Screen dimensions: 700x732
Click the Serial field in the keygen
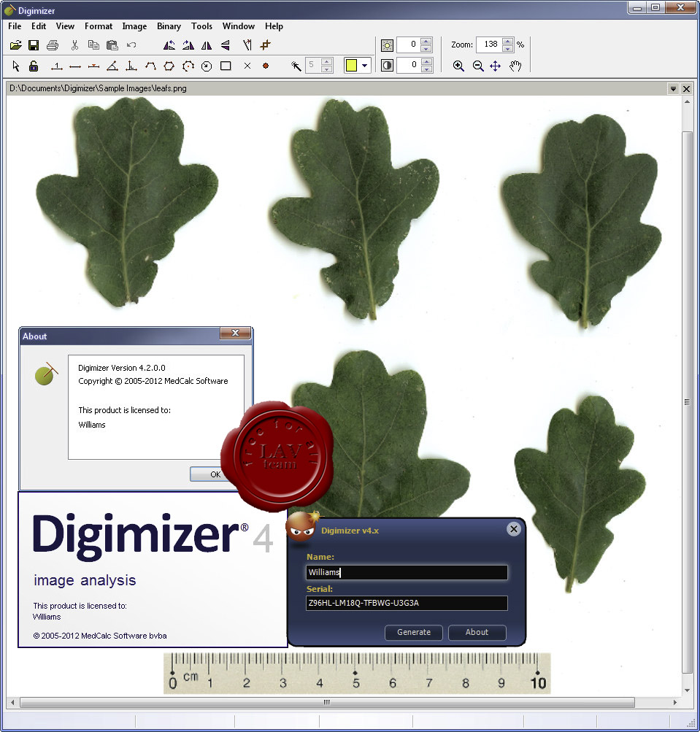click(x=407, y=603)
